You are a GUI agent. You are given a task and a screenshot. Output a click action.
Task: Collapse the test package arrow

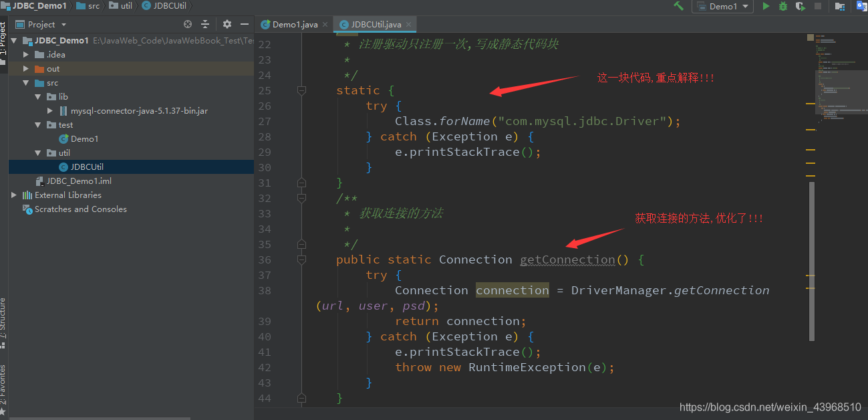pos(38,125)
